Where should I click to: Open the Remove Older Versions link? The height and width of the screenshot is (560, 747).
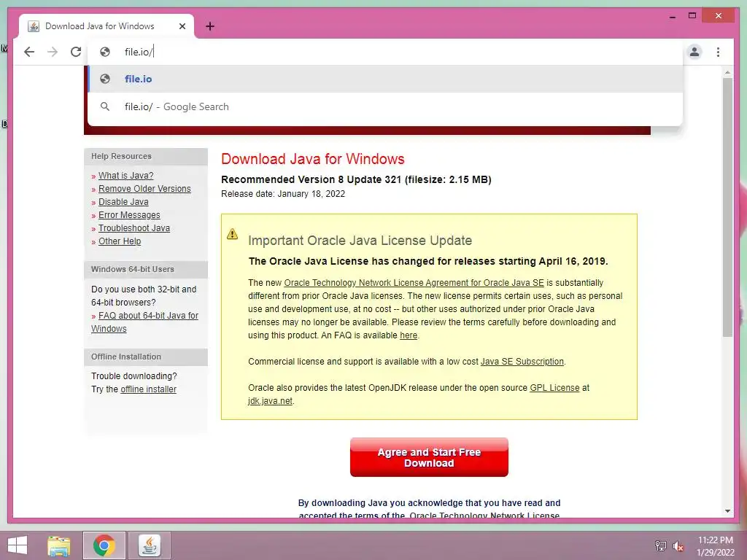144,189
